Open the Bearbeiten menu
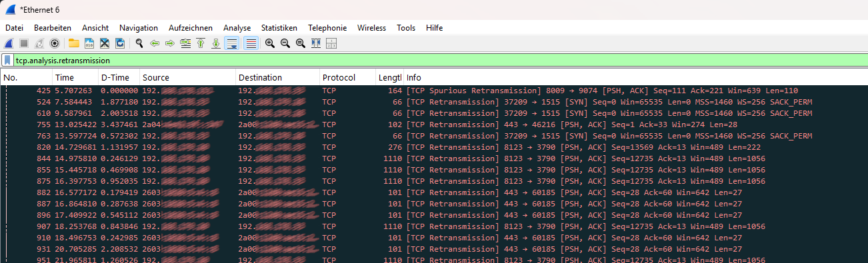Image resolution: width=868 pixels, height=263 pixels. click(x=53, y=28)
